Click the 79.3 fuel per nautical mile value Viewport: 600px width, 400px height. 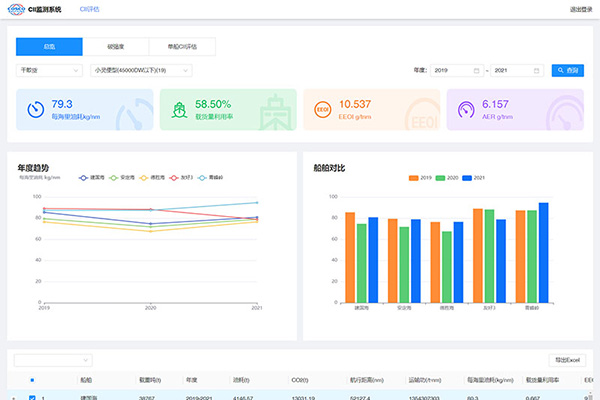pyautogui.click(x=62, y=104)
